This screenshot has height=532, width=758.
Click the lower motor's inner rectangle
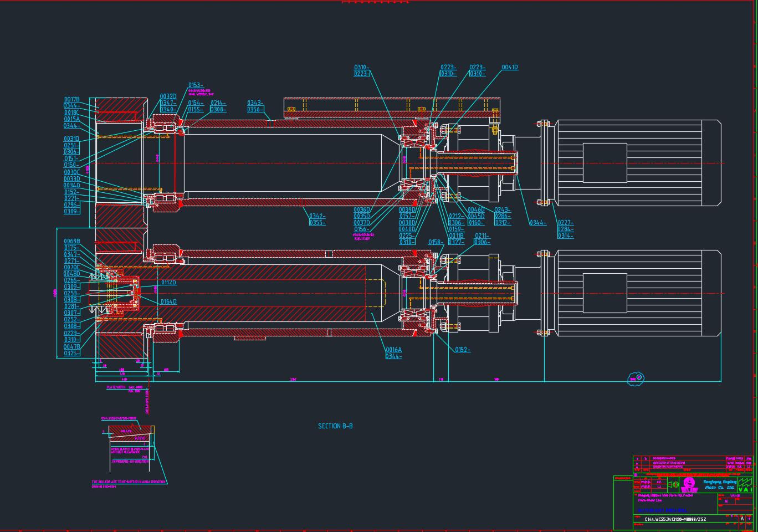605,293
